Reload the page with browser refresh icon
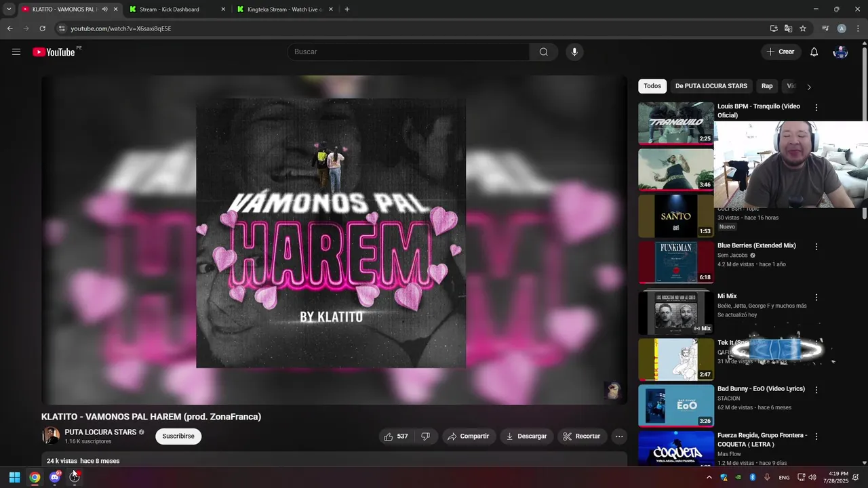The height and width of the screenshot is (488, 868). (42, 28)
